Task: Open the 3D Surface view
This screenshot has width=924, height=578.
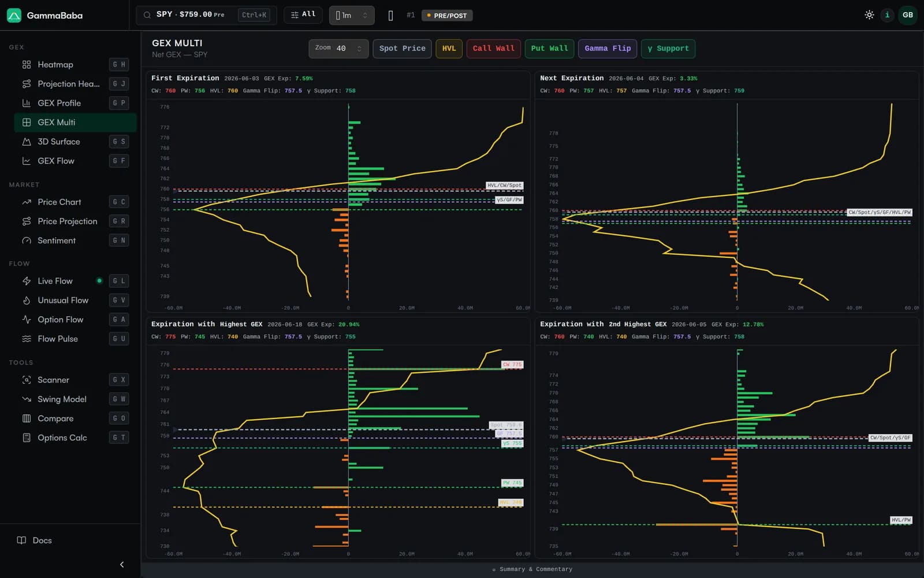Action: coord(75,142)
